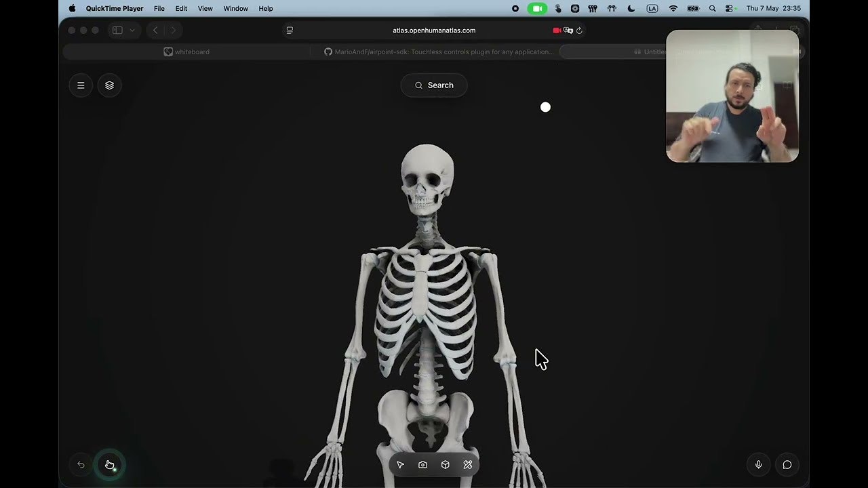Open the ruler and pencil tools

coord(467,465)
